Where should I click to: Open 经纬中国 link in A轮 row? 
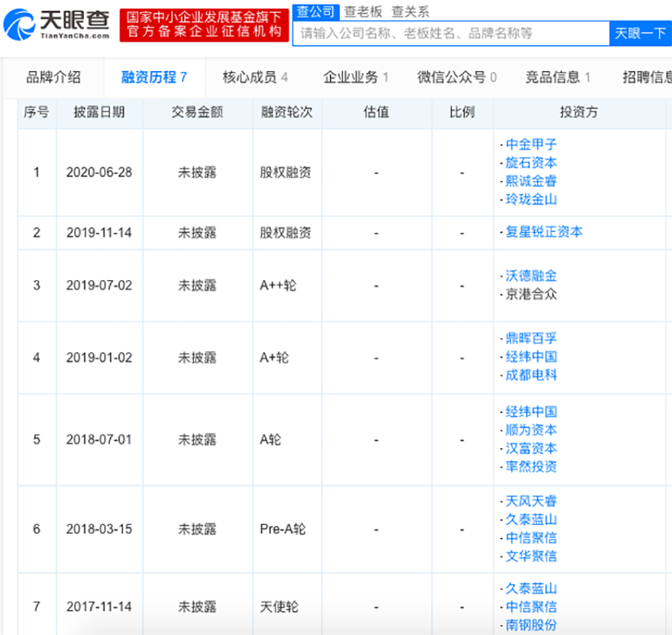point(531,412)
